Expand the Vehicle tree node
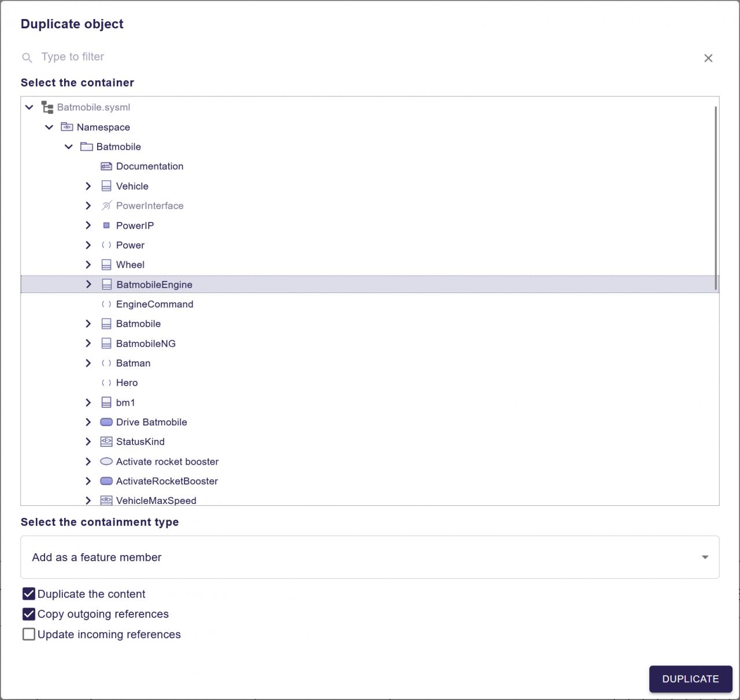This screenshot has height=700, width=740. [88, 186]
